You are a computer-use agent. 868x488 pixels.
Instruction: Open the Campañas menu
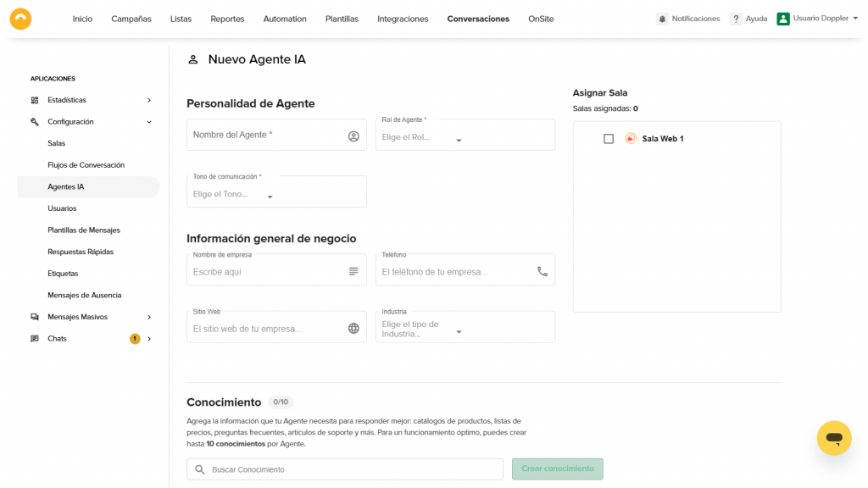[x=131, y=19]
